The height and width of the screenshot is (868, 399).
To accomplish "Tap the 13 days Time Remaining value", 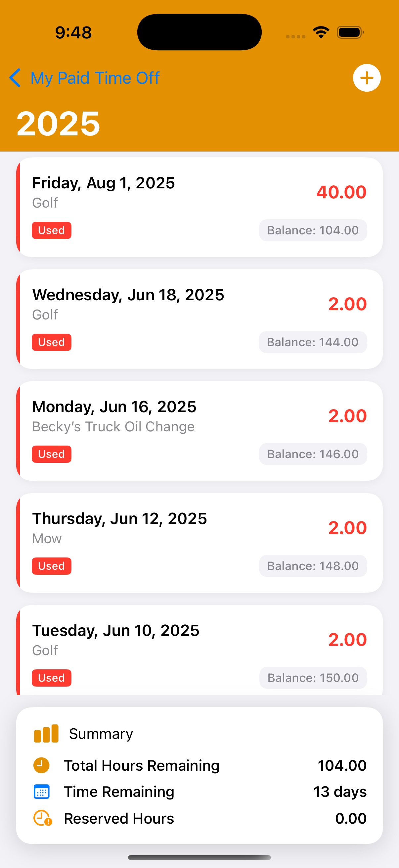I will (x=340, y=792).
